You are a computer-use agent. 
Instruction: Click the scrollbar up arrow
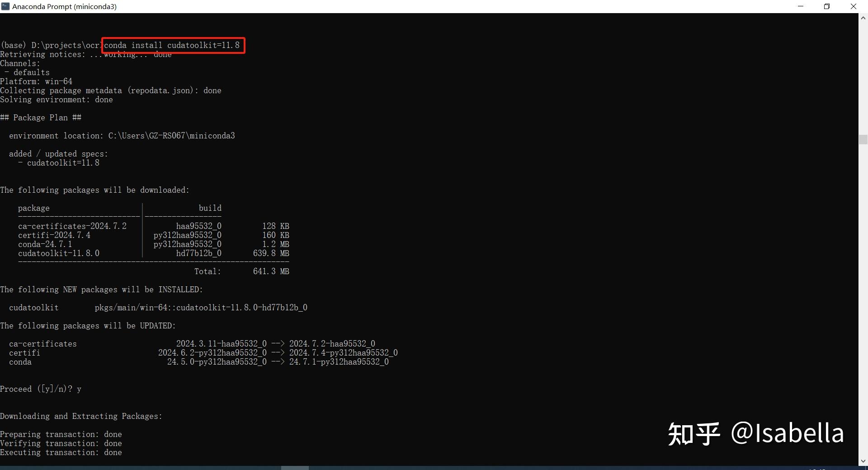coord(863,18)
